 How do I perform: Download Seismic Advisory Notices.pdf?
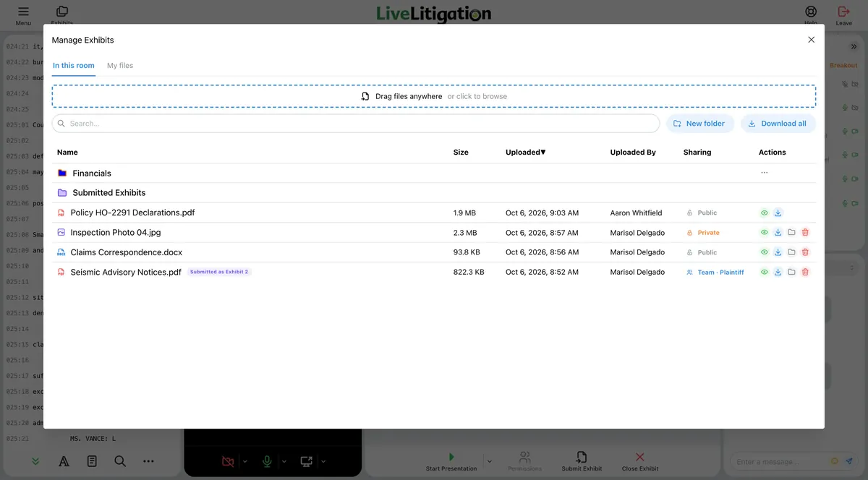pos(778,272)
